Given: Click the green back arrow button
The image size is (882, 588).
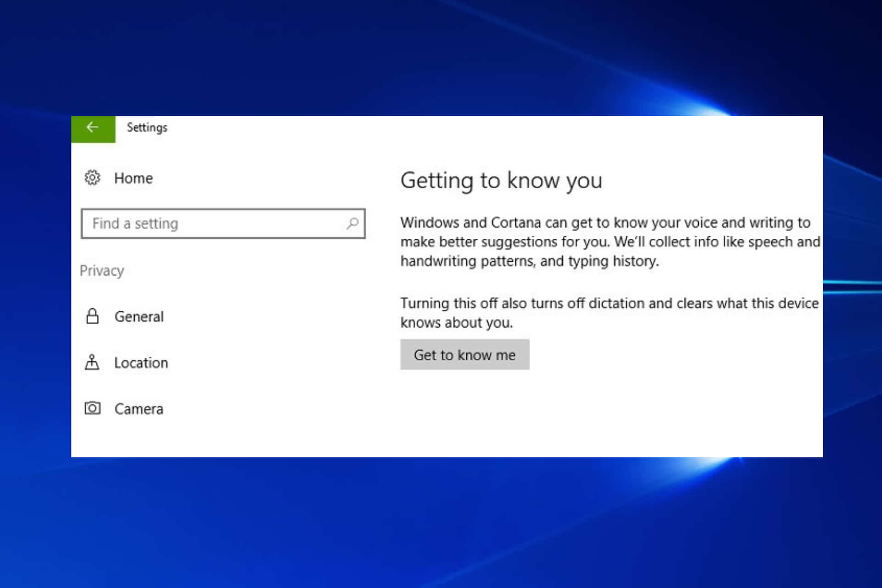Looking at the screenshot, I should [x=93, y=129].
